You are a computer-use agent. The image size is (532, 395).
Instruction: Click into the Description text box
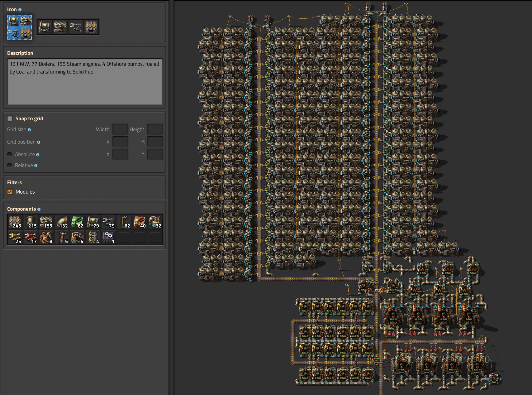click(85, 82)
